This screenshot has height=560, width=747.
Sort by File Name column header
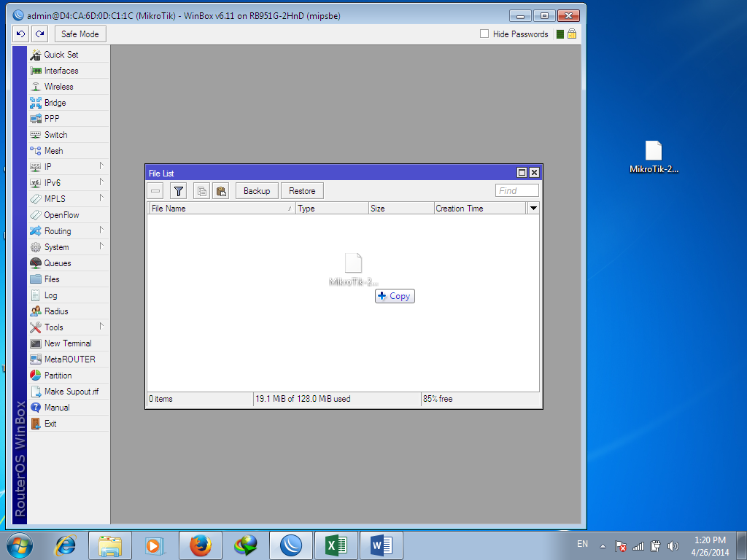pyautogui.click(x=222, y=209)
